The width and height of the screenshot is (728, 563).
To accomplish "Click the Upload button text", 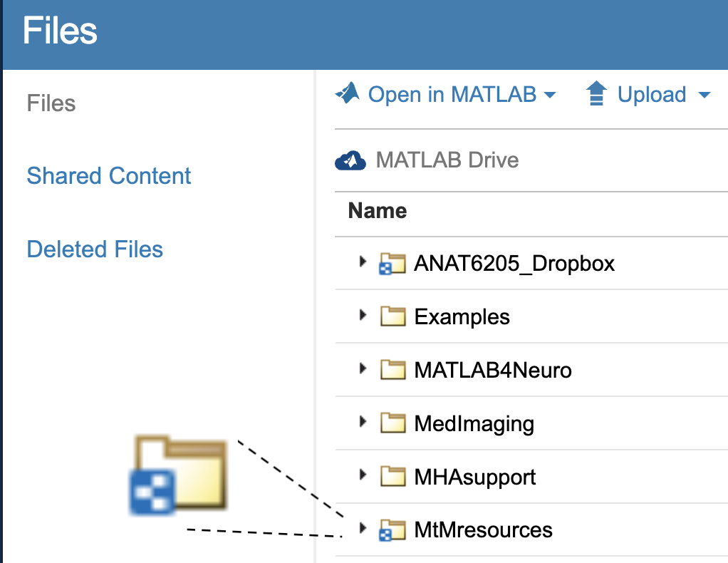I will click(652, 94).
